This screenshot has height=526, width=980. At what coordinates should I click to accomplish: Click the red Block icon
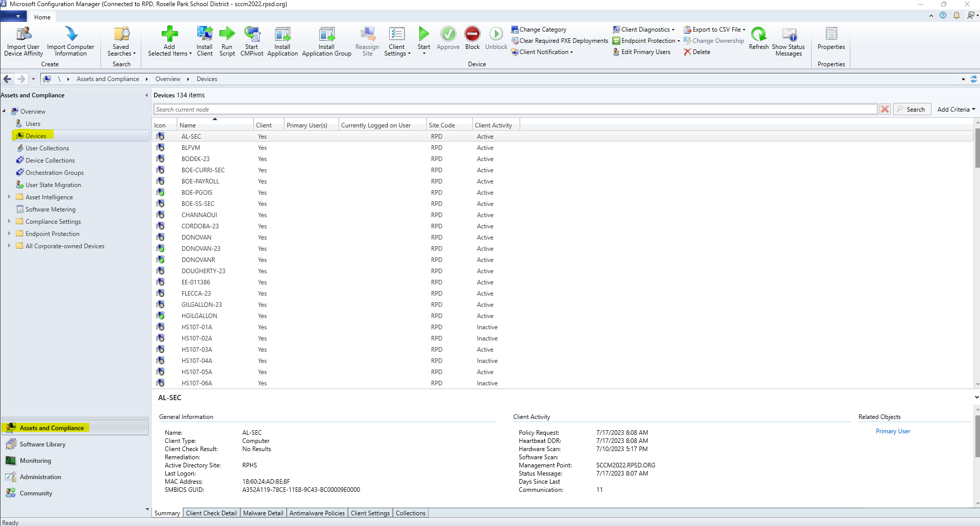pyautogui.click(x=472, y=34)
